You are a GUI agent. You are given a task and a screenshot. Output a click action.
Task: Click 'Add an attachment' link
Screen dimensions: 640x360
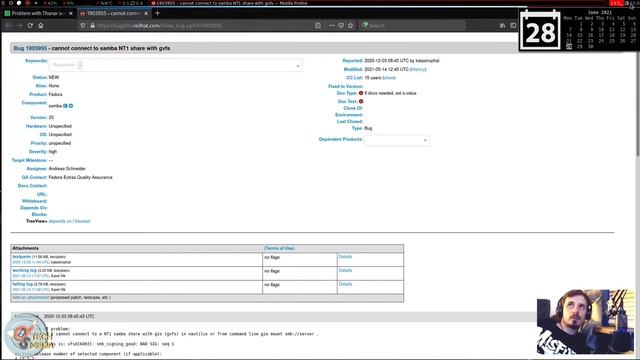(31, 298)
